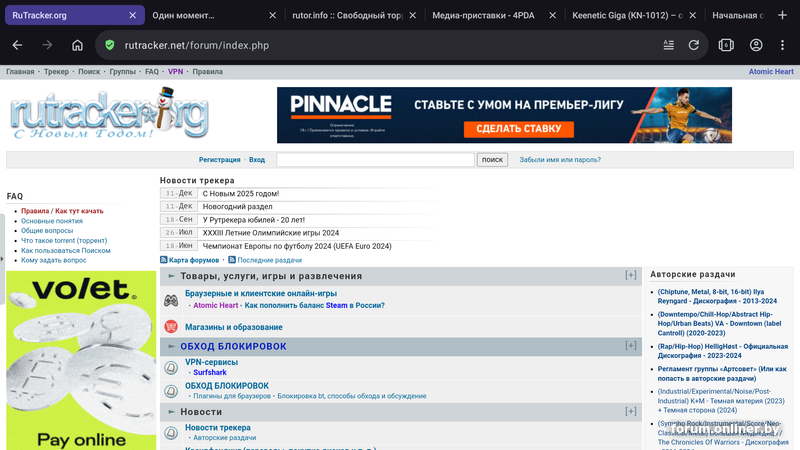800x450 pixels.
Task: Click the green shield security icon
Action: 110,45
